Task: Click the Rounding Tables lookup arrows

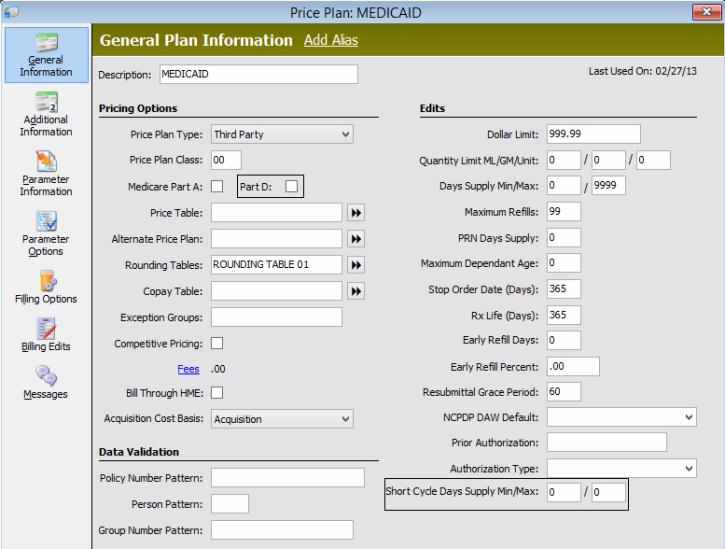Action: point(356,265)
